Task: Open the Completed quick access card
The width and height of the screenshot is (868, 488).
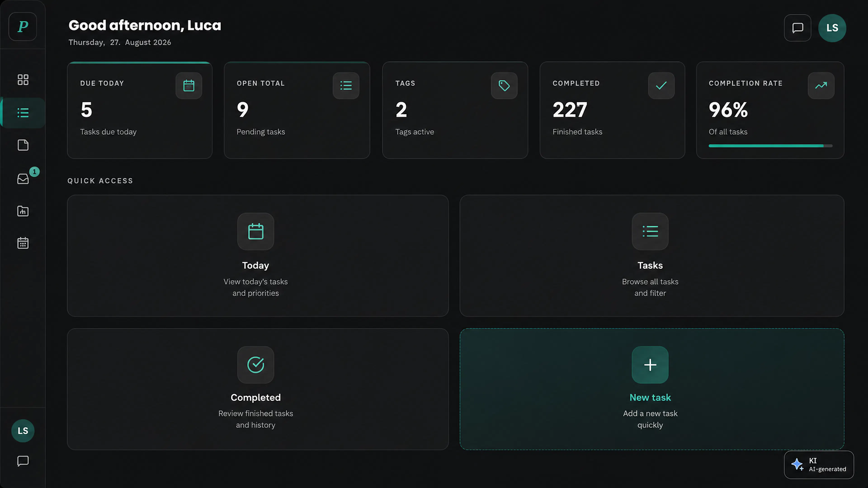Action: tap(258, 389)
